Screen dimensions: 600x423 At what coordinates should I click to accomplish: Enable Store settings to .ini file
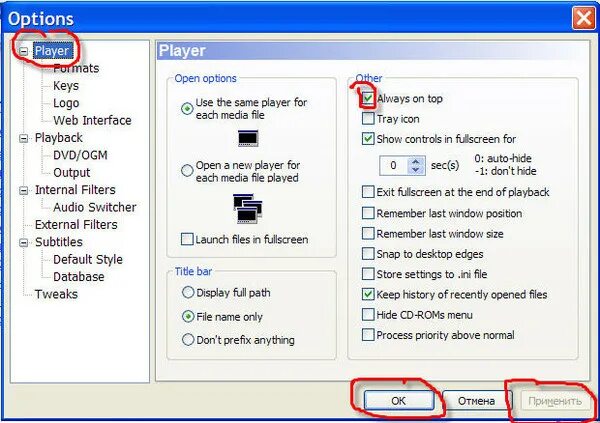pyautogui.click(x=368, y=274)
